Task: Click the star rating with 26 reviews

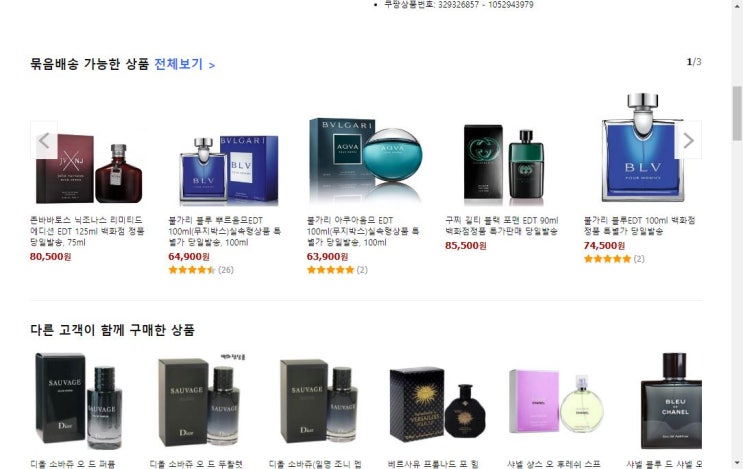Action: [201, 270]
